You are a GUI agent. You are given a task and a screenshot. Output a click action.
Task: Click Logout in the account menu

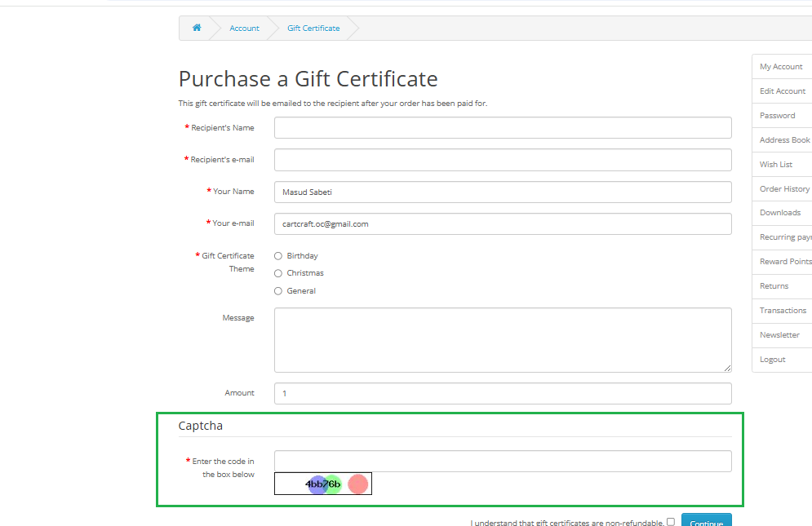click(772, 359)
